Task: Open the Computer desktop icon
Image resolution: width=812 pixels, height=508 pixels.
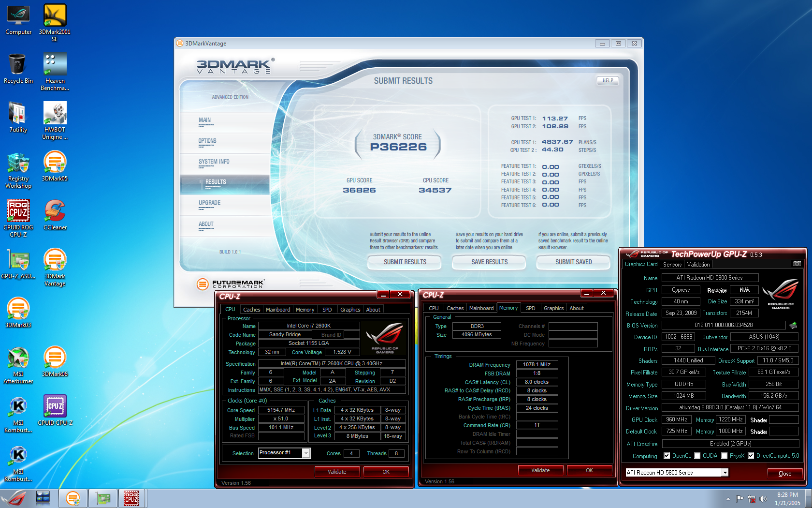Action: click(x=18, y=20)
